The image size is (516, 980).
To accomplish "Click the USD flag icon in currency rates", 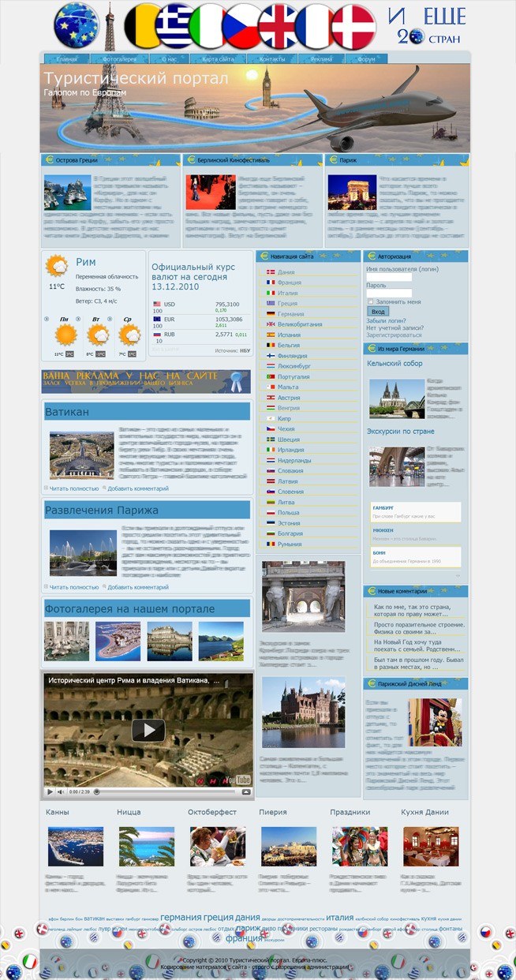I will pos(157,304).
